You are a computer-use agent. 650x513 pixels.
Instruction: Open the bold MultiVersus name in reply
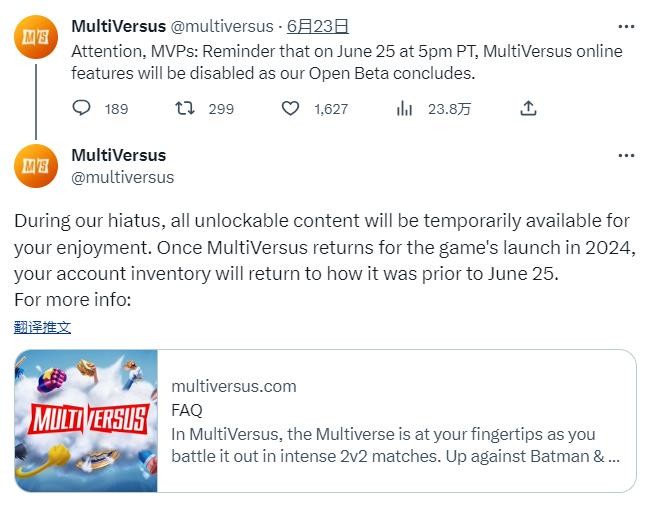tap(119, 155)
